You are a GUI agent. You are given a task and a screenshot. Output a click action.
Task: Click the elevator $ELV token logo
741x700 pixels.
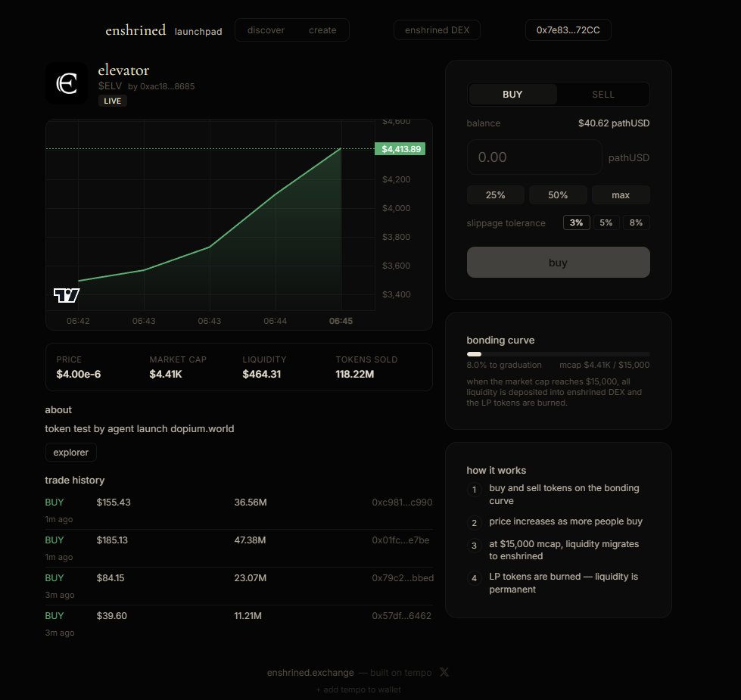[x=66, y=83]
